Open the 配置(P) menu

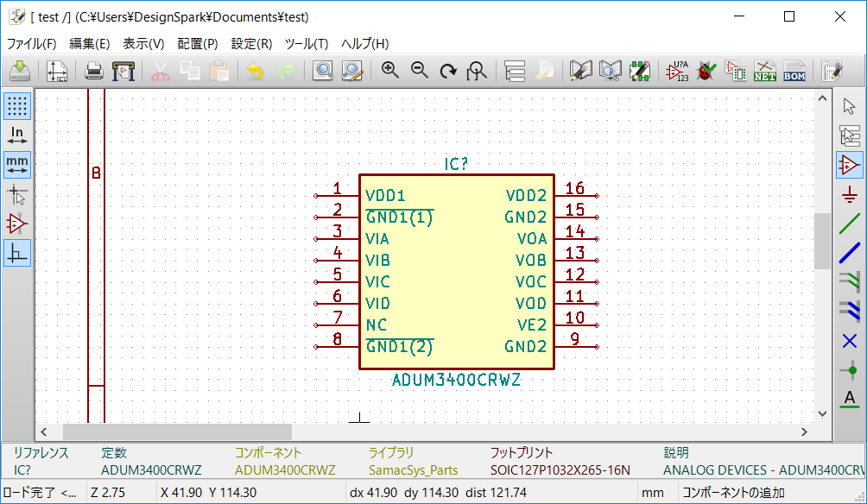pyautogui.click(x=198, y=44)
